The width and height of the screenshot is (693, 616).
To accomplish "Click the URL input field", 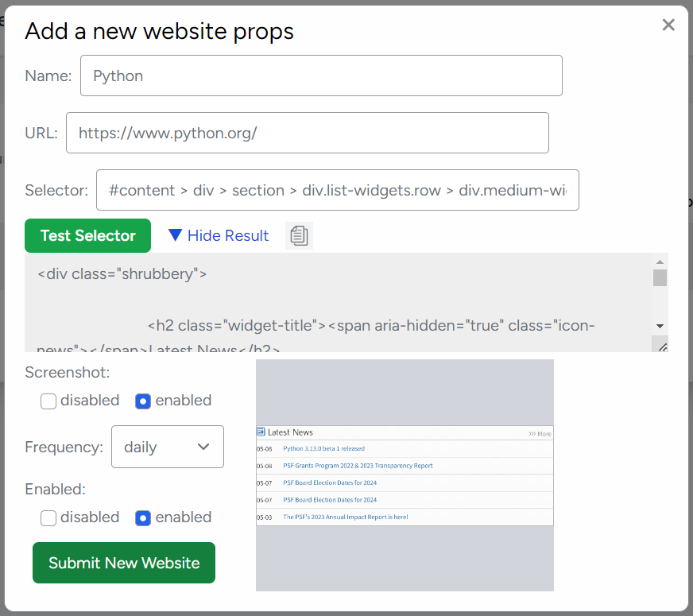I will [308, 133].
